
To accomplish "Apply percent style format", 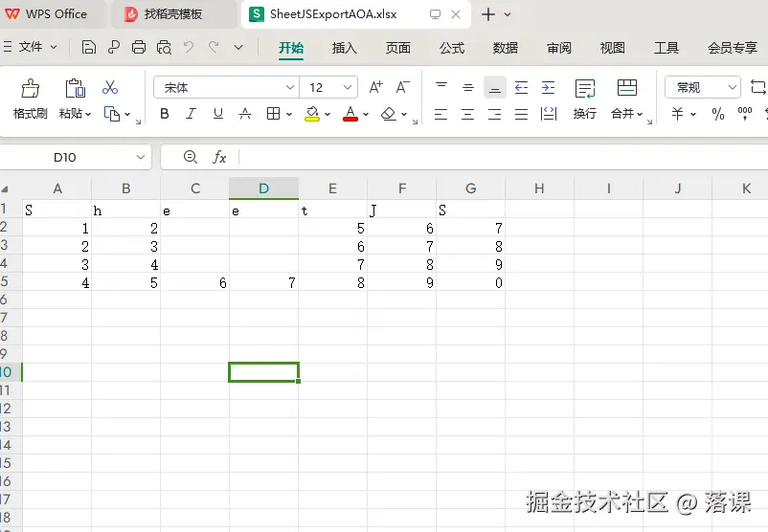I will pyautogui.click(x=718, y=114).
